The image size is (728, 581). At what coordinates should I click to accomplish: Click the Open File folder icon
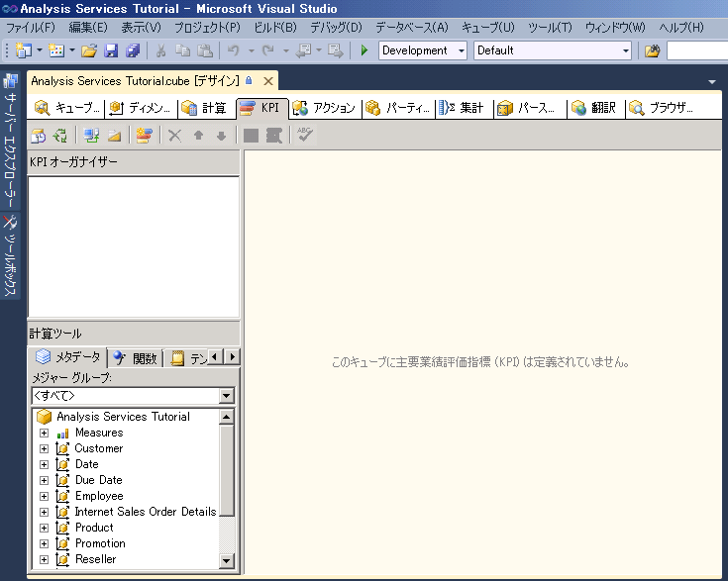pos(89,50)
